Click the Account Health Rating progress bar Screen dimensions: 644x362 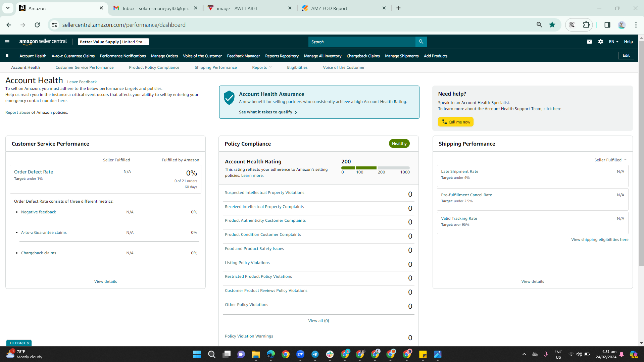375,168
